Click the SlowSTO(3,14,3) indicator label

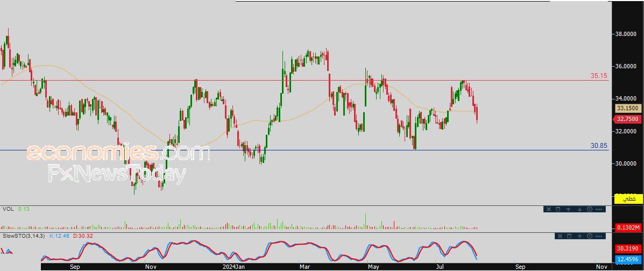pos(24,236)
